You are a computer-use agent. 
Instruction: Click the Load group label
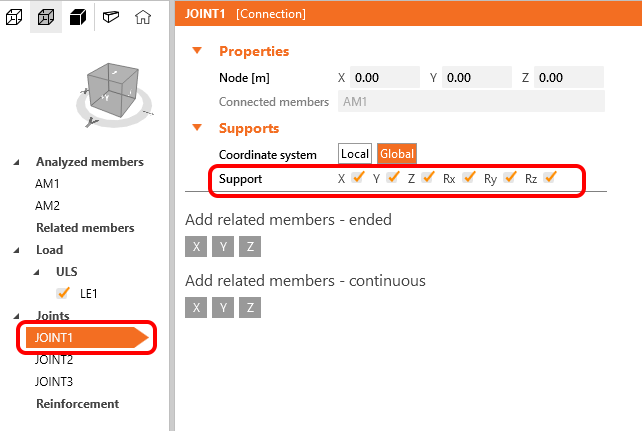[50, 250]
